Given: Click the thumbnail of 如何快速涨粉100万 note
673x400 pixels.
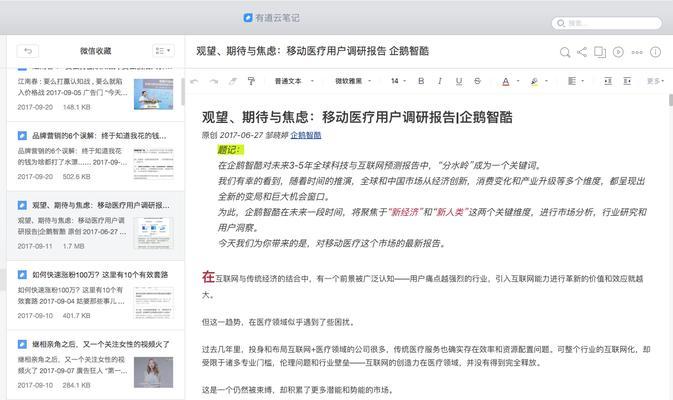Looking at the screenshot, I should tap(154, 303).
